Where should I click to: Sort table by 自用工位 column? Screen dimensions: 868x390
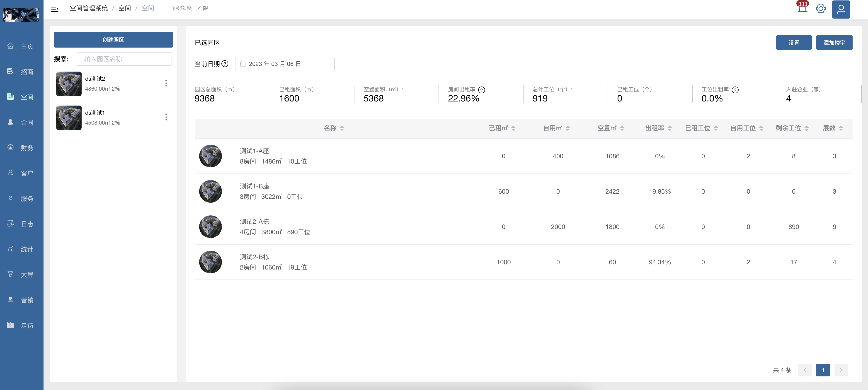[x=761, y=128]
